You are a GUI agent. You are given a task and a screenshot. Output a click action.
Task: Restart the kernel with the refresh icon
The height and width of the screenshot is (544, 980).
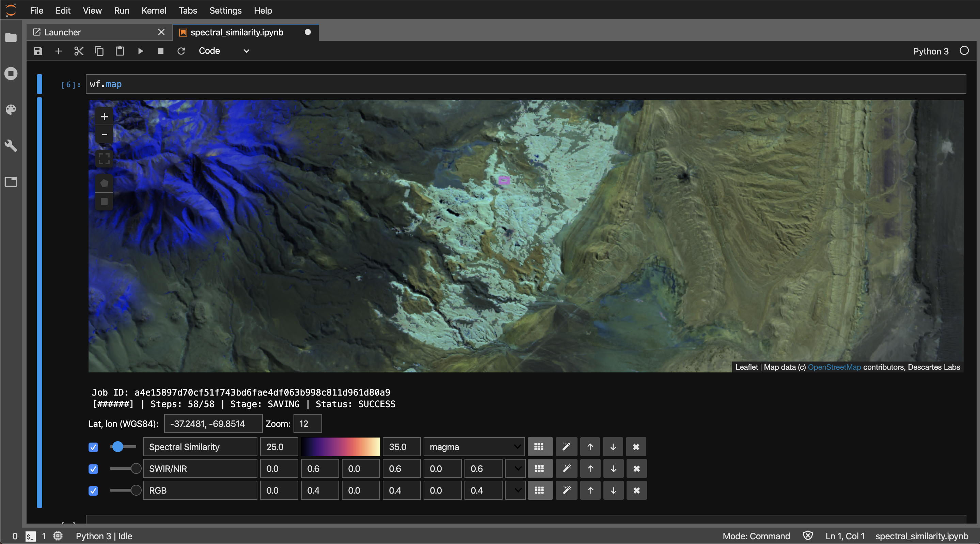[181, 51]
